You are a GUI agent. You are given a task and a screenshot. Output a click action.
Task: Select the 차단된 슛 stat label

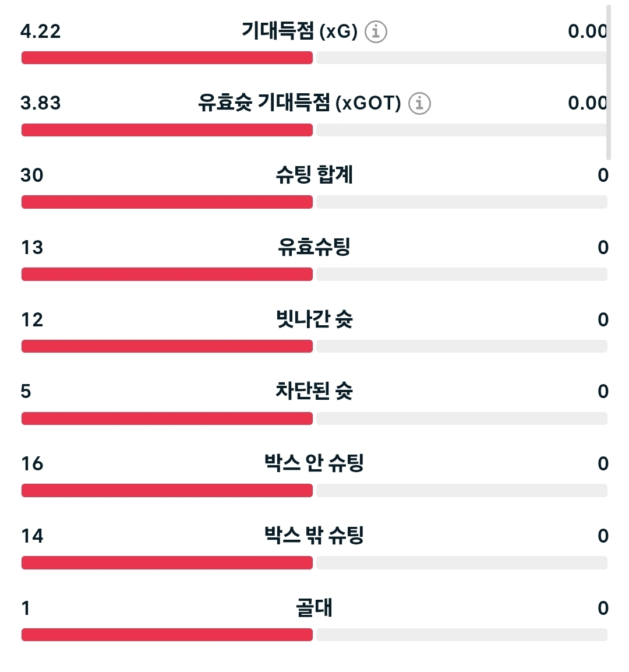click(x=314, y=391)
